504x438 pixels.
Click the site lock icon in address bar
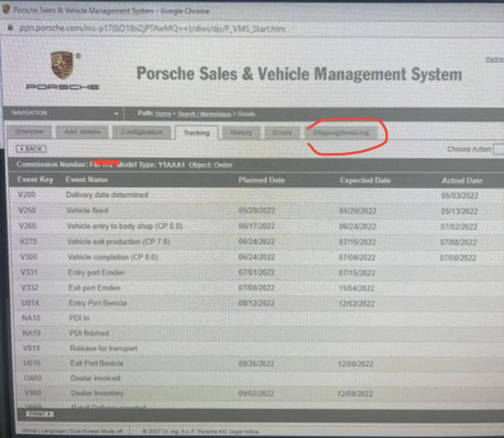click(x=11, y=27)
